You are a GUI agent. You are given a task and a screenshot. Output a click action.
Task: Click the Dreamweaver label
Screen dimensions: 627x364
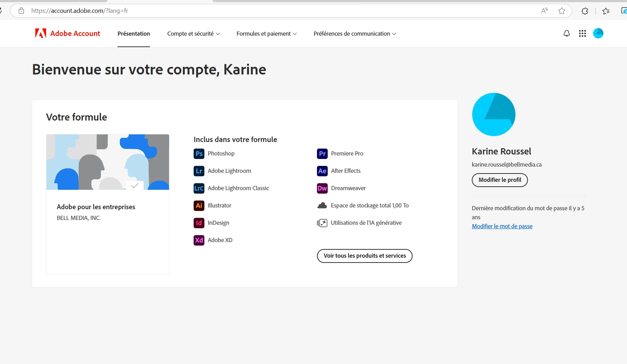pos(348,188)
